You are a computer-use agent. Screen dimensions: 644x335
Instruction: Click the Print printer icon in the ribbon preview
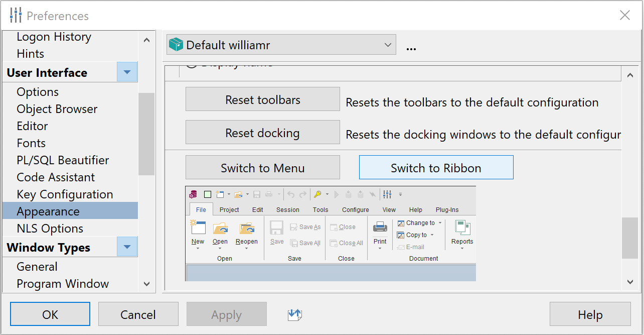point(380,228)
